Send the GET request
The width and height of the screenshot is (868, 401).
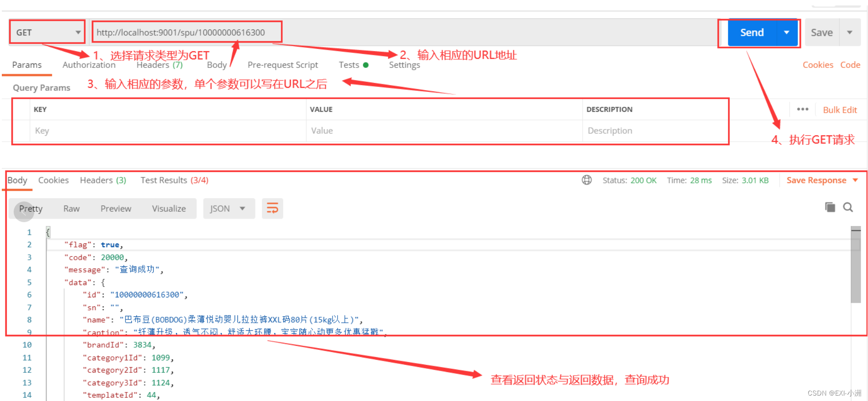point(752,33)
